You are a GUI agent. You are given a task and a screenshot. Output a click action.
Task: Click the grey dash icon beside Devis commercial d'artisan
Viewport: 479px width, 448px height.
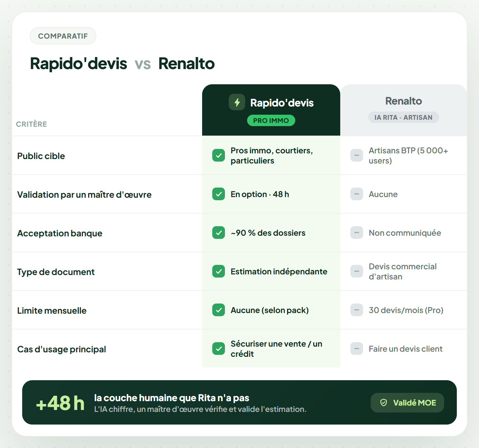pos(357,271)
